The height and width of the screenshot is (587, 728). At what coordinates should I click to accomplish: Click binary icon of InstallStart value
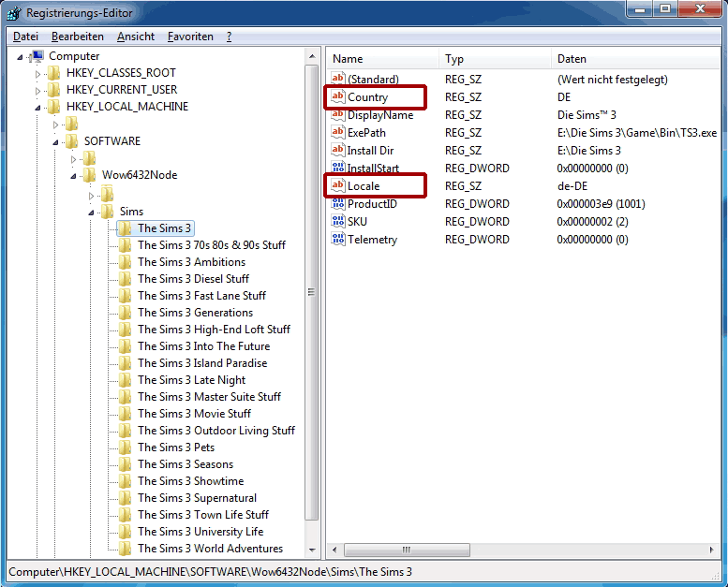coord(338,168)
